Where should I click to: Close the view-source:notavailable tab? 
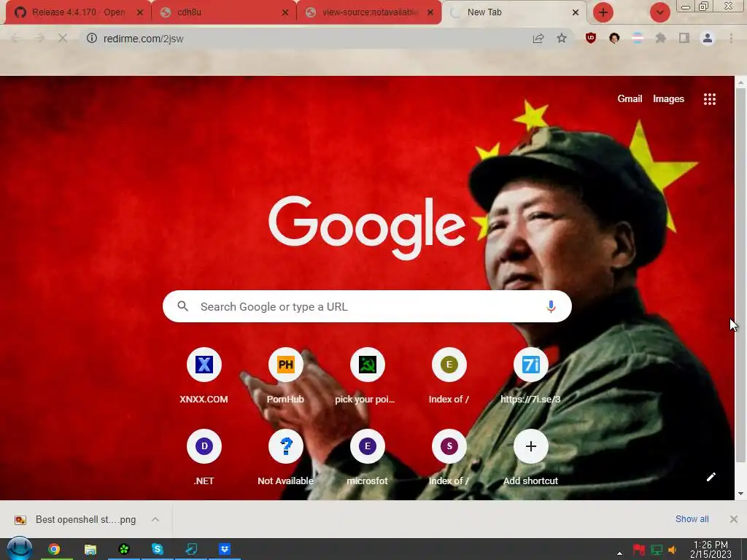click(x=430, y=12)
